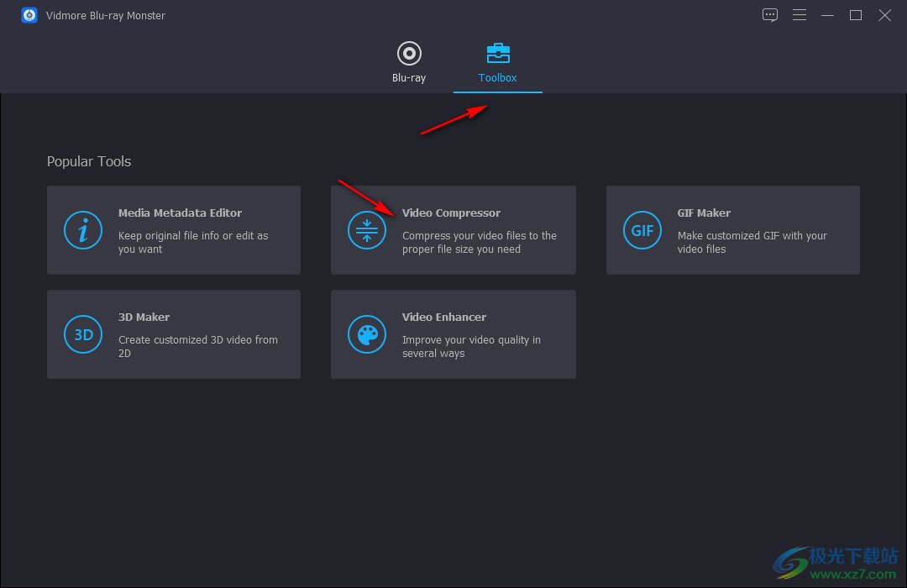The image size is (907, 588).
Task: Open GIF Maker by its title
Action: tap(704, 213)
